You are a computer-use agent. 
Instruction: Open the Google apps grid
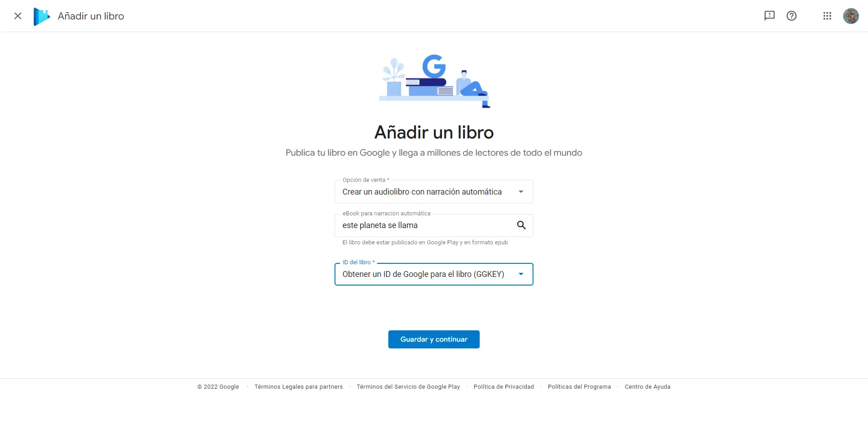pyautogui.click(x=827, y=16)
